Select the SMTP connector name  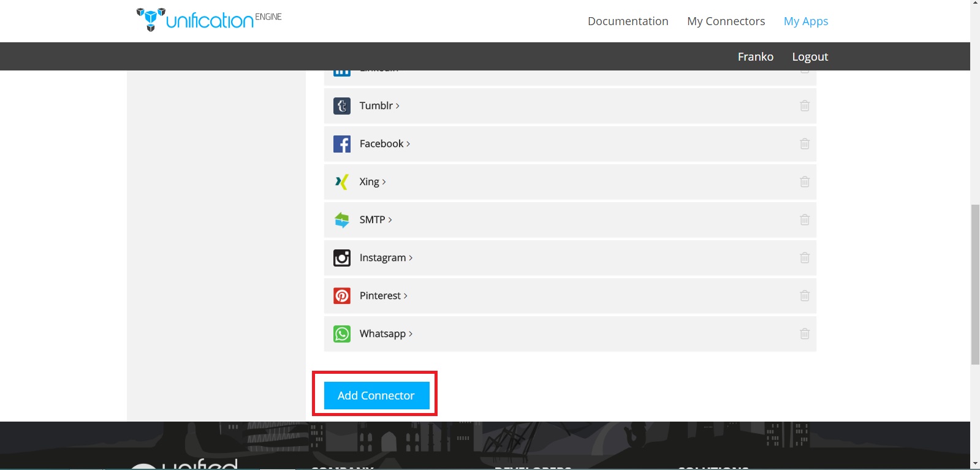coord(372,220)
